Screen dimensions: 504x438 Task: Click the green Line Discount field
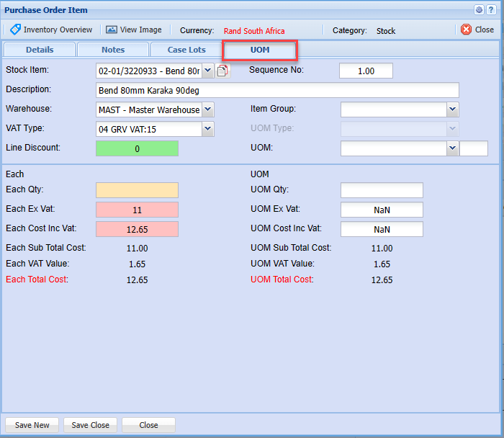(137, 148)
